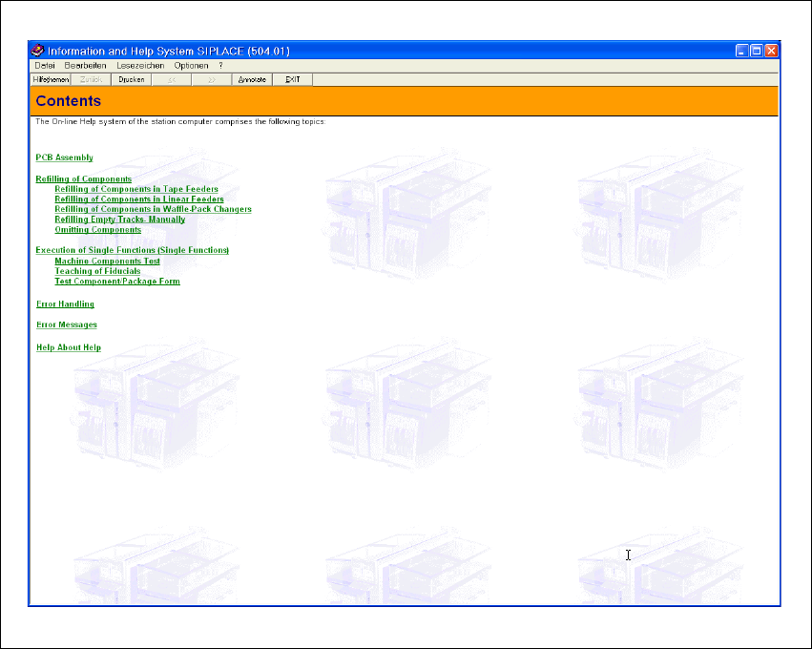The width and height of the screenshot is (812, 649).
Task: Click the >> next topic button
Action: click(212, 79)
